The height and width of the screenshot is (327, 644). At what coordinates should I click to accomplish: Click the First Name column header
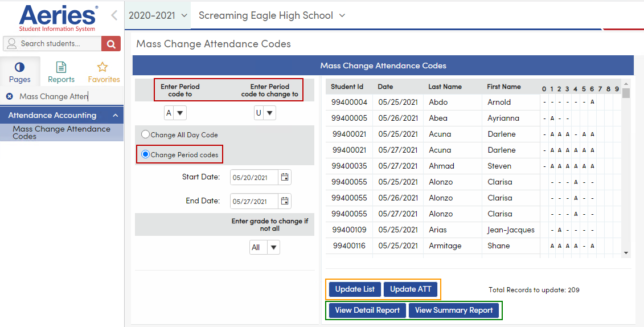[x=504, y=87]
